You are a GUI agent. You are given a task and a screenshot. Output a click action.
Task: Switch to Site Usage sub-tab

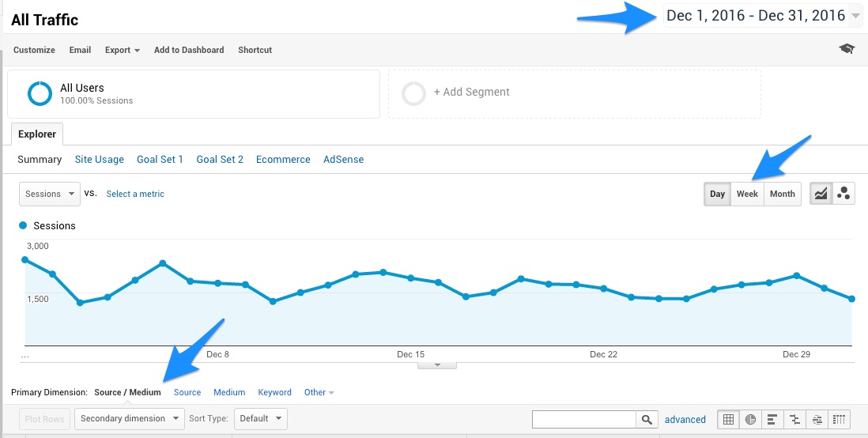pos(99,160)
